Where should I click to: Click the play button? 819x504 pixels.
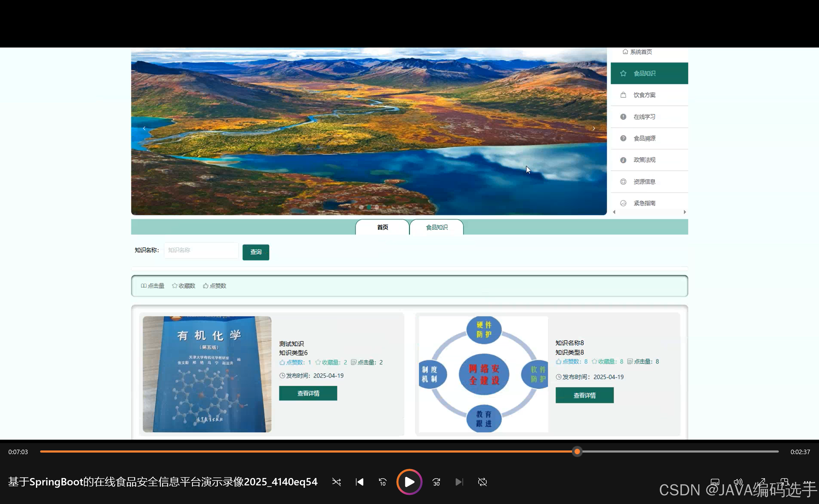409,482
